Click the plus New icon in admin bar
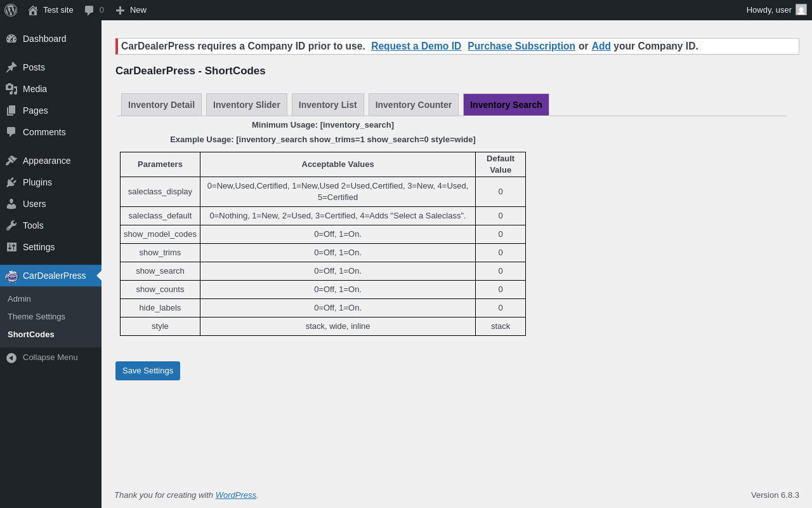 [x=120, y=10]
